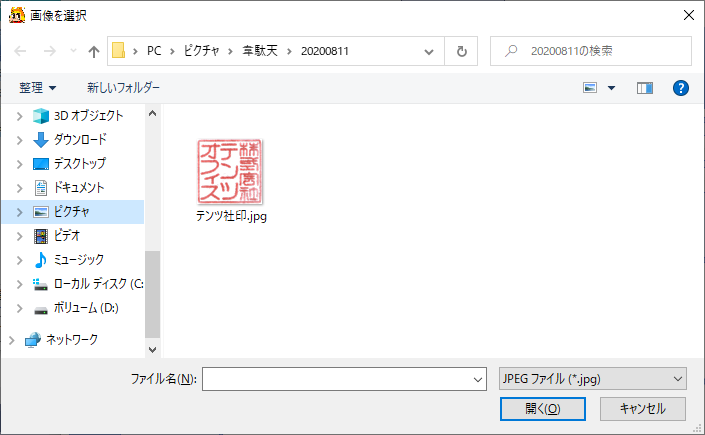The height and width of the screenshot is (435, 705).
Task: Open the JPEG file type dropdown
Action: coord(592,379)
